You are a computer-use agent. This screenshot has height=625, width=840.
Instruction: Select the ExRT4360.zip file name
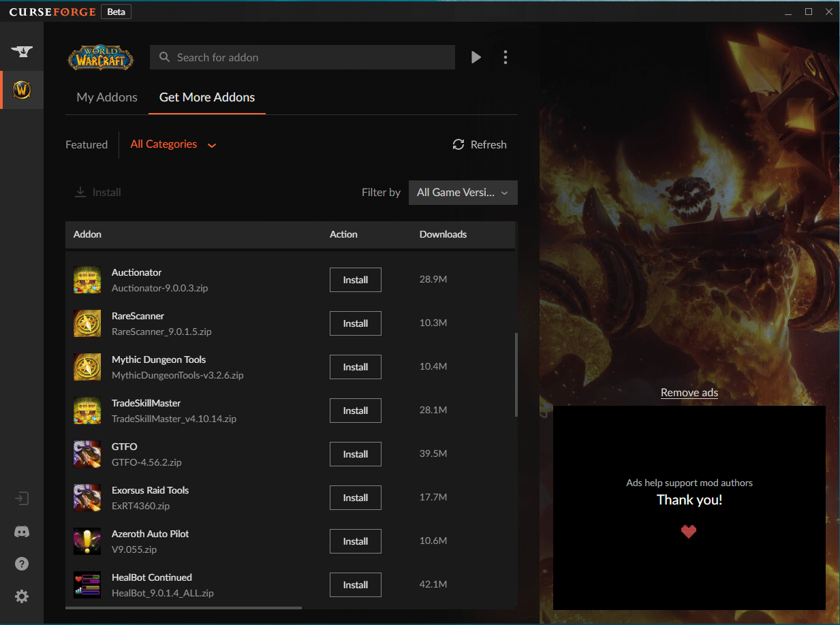tap(140, 506)
